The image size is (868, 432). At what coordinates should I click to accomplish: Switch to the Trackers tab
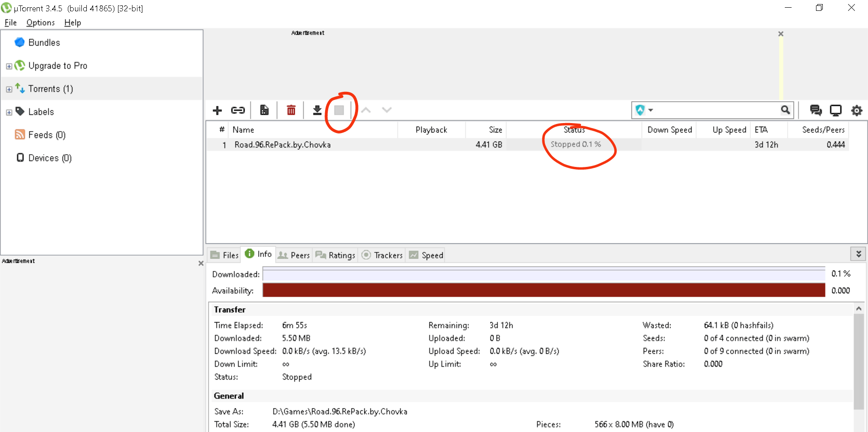point(382,255)
